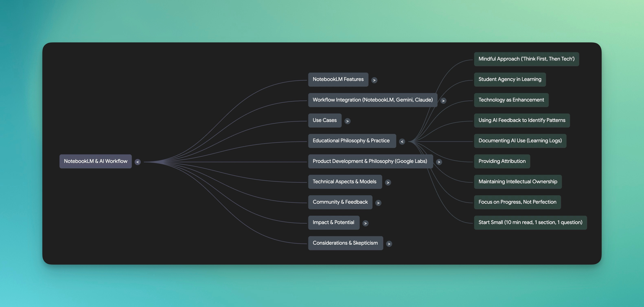Select Start Small (10 min read) leaf
Screen dimensions: 644x307
click(530, 223)
